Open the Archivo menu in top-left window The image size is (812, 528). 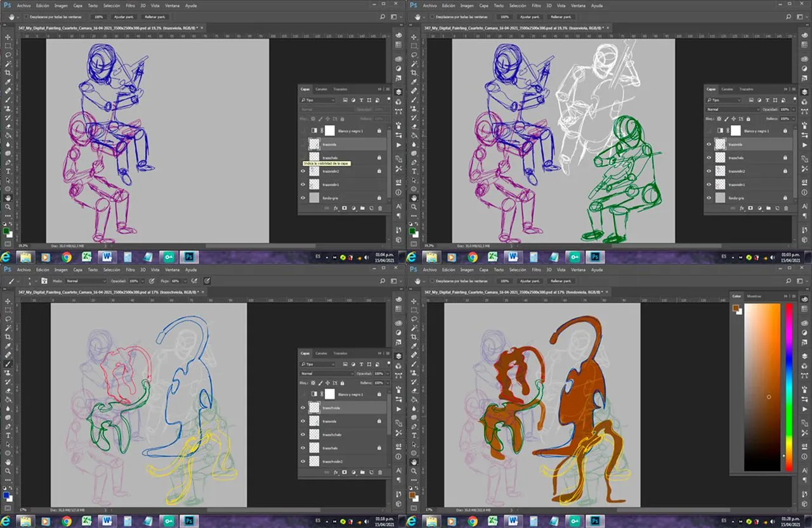(23, 5)
